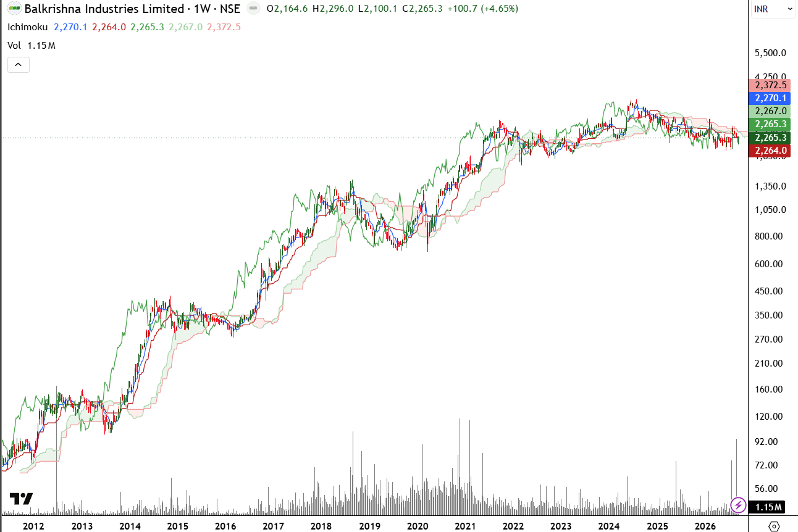
Task: Click the purple lightning bolt icon
Action: [x=737, y=505]
